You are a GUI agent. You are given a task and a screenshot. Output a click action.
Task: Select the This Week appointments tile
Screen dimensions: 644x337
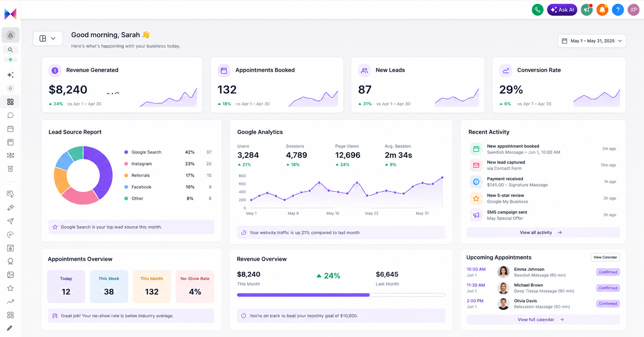click(109, 286)
